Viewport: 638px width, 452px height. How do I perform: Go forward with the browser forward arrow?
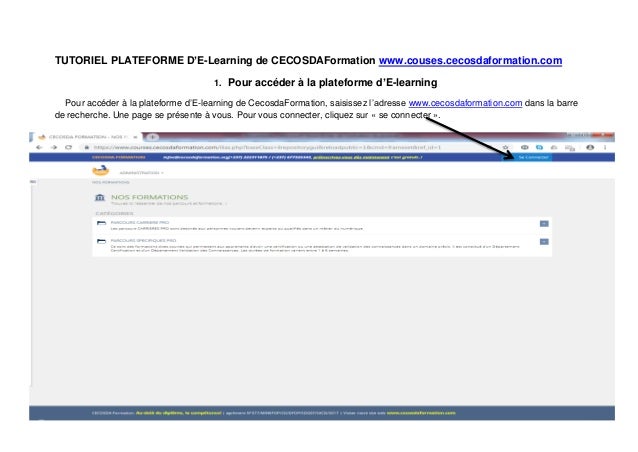tap(54, 147)
